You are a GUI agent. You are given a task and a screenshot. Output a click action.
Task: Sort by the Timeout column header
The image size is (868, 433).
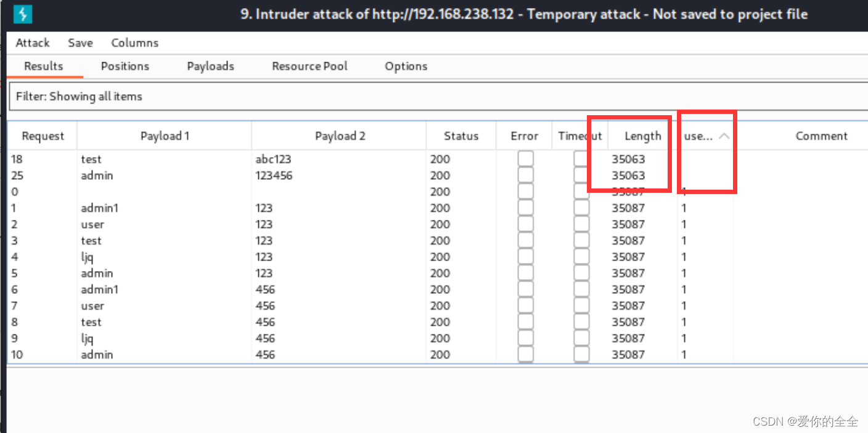pyautogui.click(x=580, y=136)
